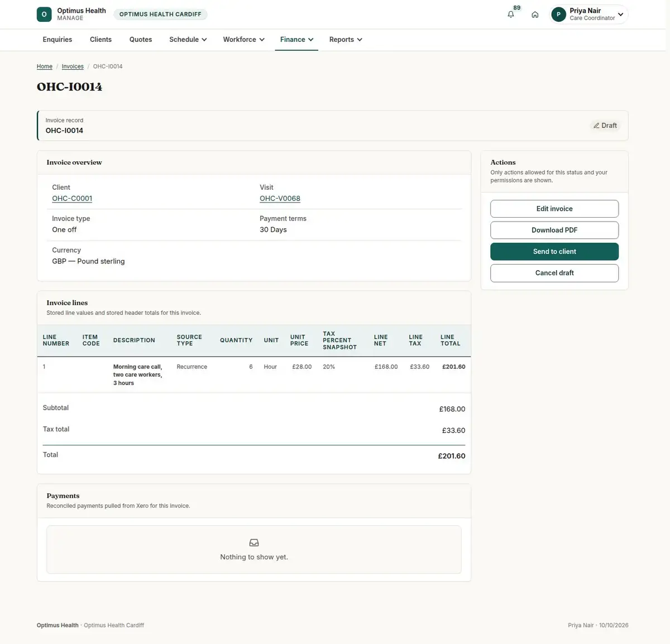Viewport: 670px width, 644px height.
Task: Click the Draft status pencil badge
Action: tap(605, 126)
